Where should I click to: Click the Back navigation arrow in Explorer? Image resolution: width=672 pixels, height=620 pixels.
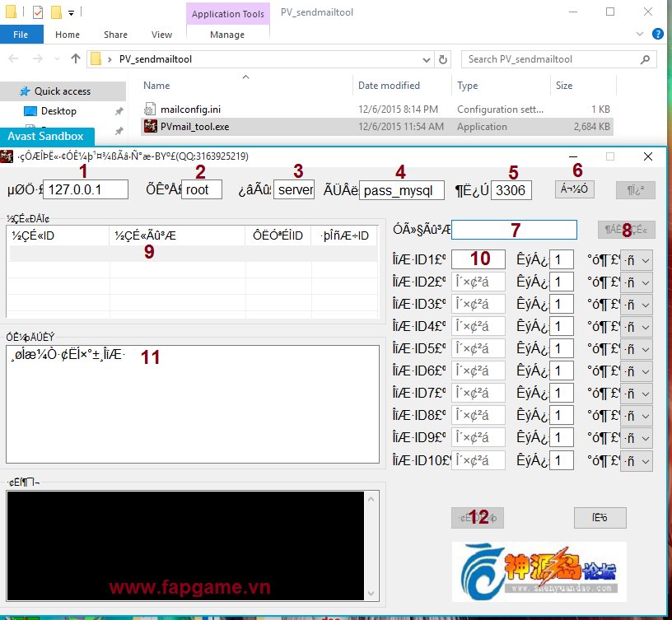click(x=13, y=58)
